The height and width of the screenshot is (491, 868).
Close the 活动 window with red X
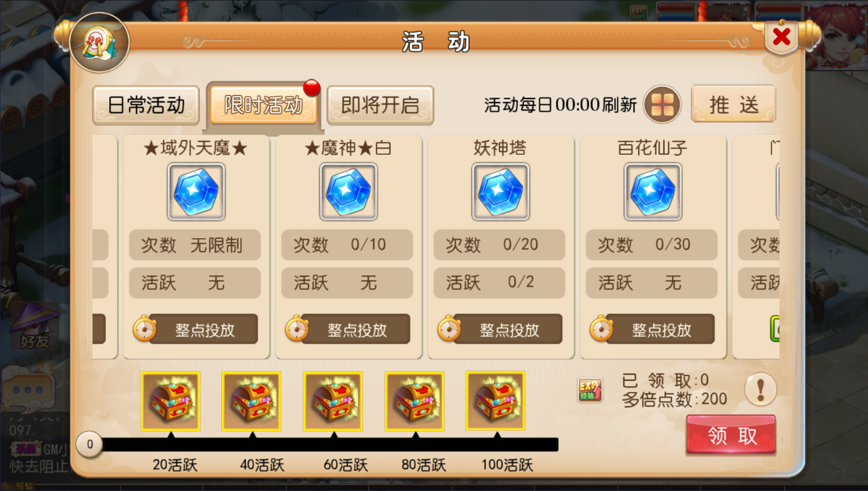pos(781,37)
